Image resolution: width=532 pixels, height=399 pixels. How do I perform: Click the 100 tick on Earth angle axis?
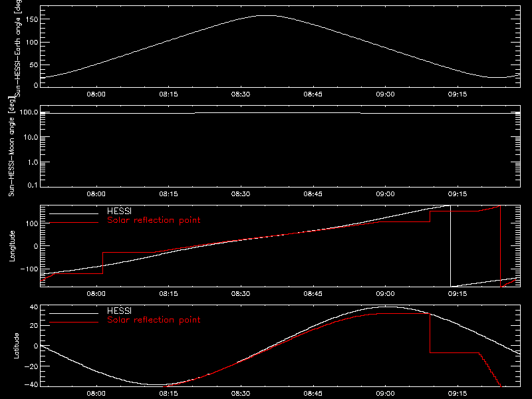coord(32,43)
